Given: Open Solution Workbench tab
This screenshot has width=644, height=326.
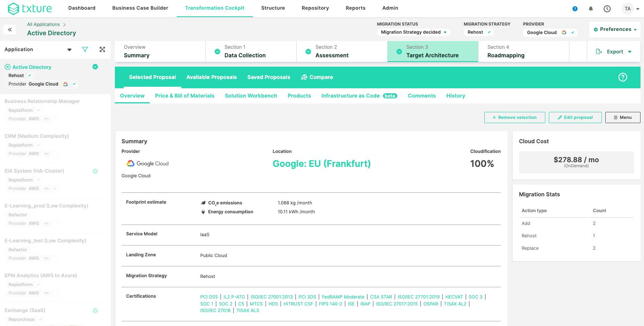Looking at the screenshot, I should [251, 96].
